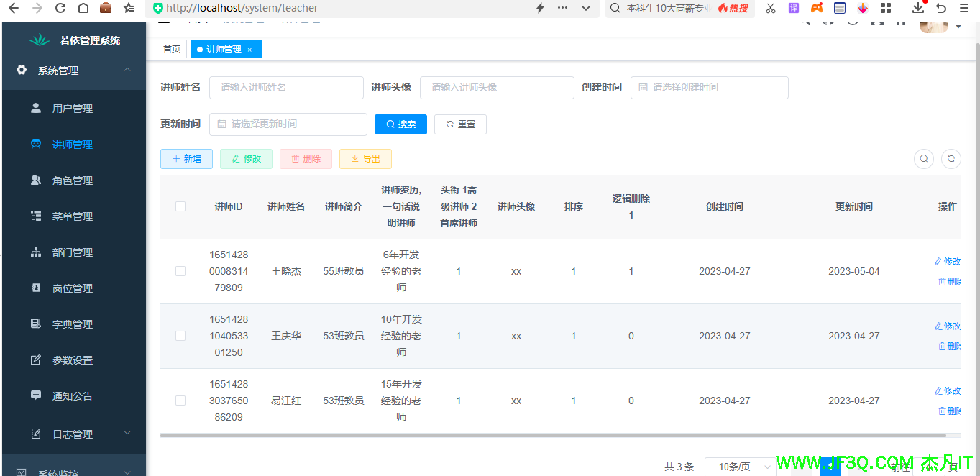Click the browser reload icon
The image size is (980, 476).
coord(60,8)
